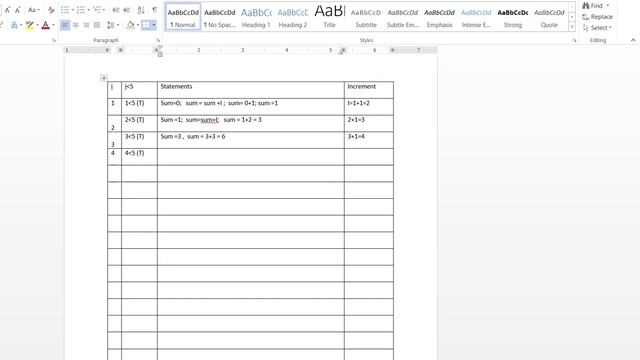640x360 pixels.
Task: Apply bulleted list formatting
Action: [x=65, y=10]
